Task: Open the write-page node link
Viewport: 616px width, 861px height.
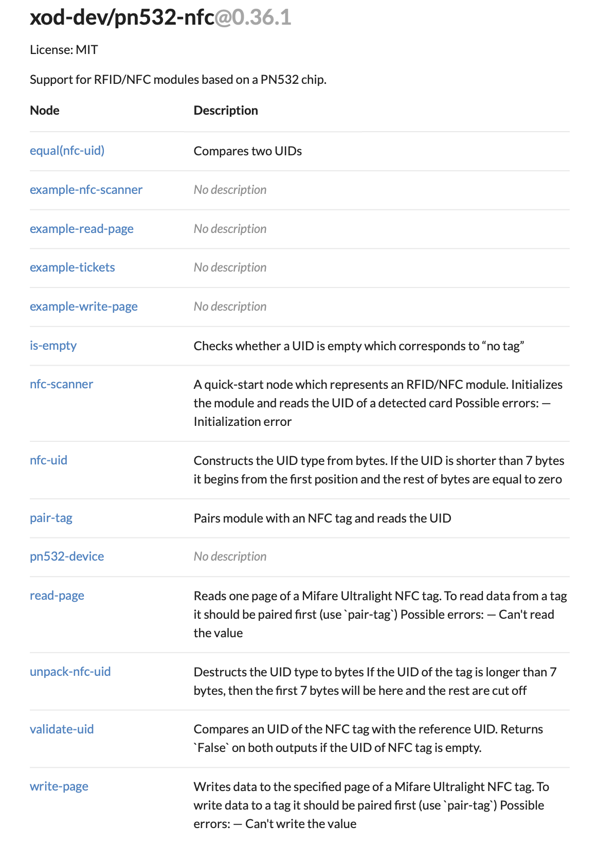Action: tap(59, 786)
